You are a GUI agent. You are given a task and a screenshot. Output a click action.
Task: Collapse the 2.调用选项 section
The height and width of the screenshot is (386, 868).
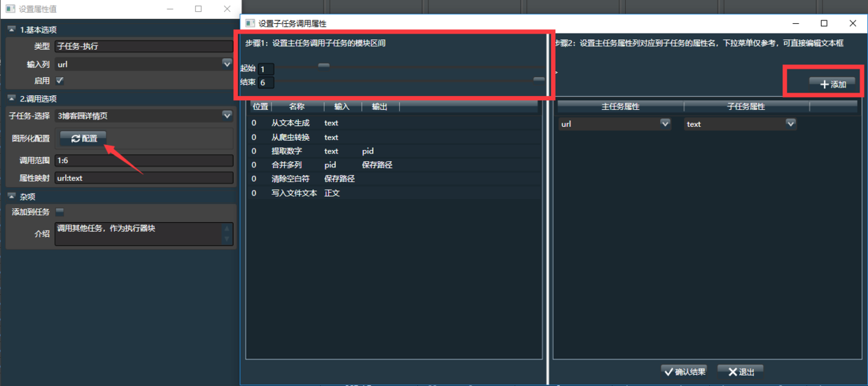coord(11,98)
